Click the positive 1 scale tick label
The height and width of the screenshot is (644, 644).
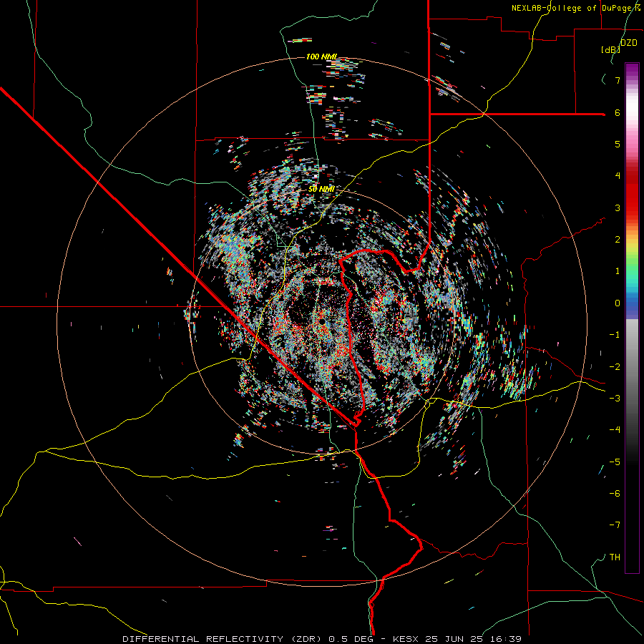(618, 271)
